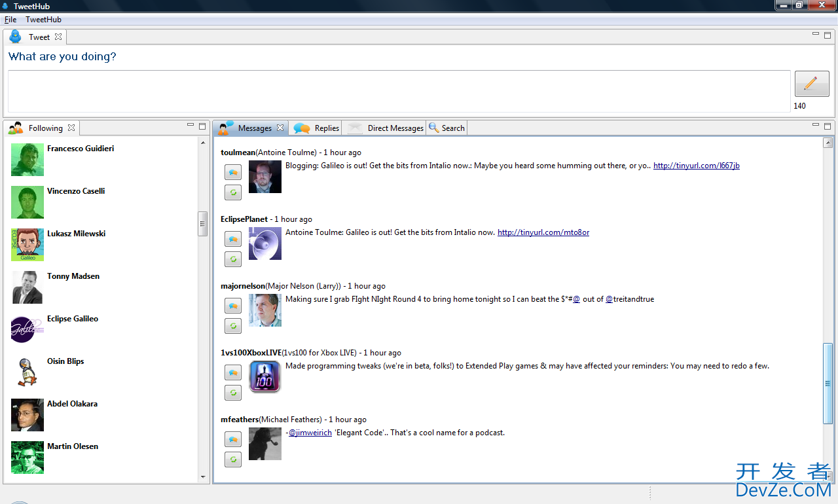Select Oisin Blips in Following list
This screenshot has height=504, width=838.
pos(65,361)
